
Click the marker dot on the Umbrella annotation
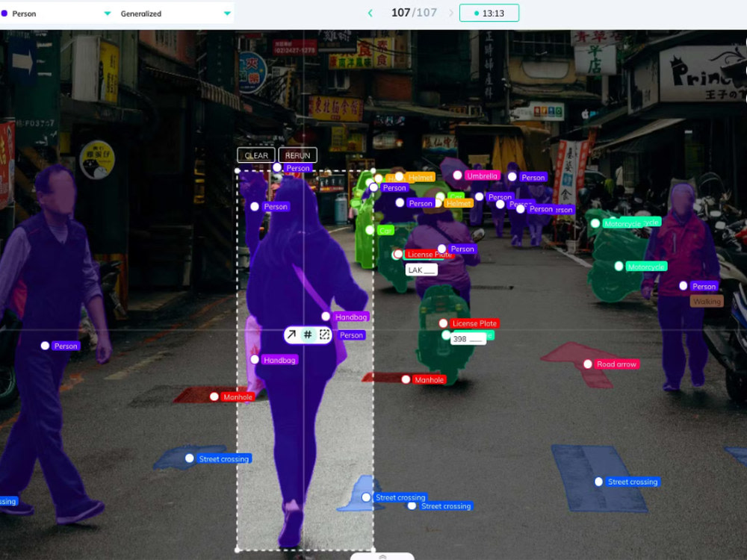[x=458, y=175]
